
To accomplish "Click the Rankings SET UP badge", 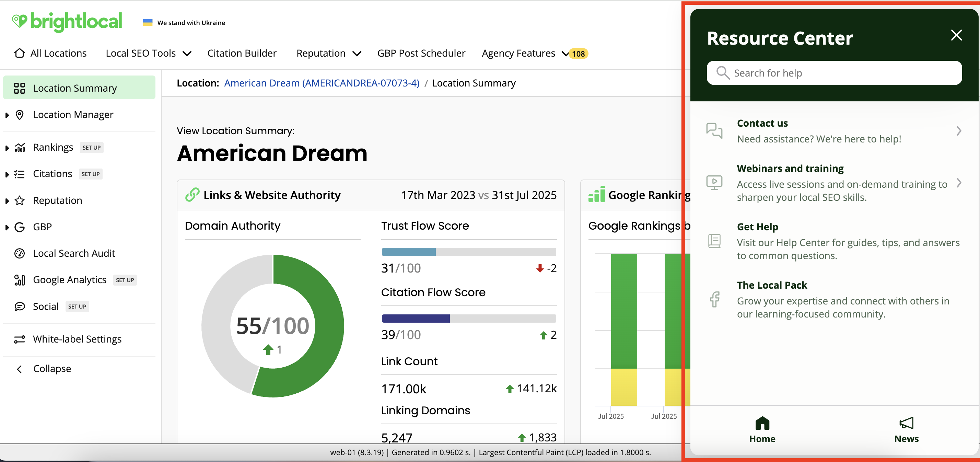I will [x=92, y=148].
